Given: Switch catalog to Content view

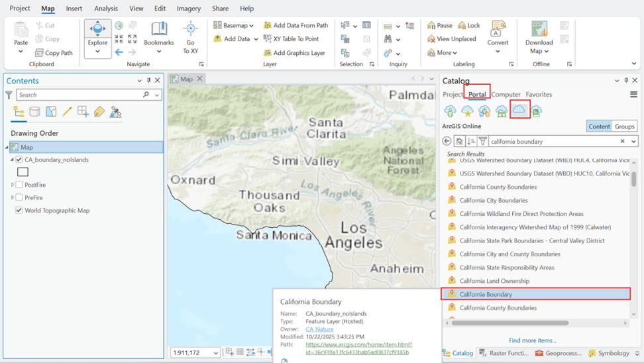Looking at the screenshot, I should tap(599, 126).
